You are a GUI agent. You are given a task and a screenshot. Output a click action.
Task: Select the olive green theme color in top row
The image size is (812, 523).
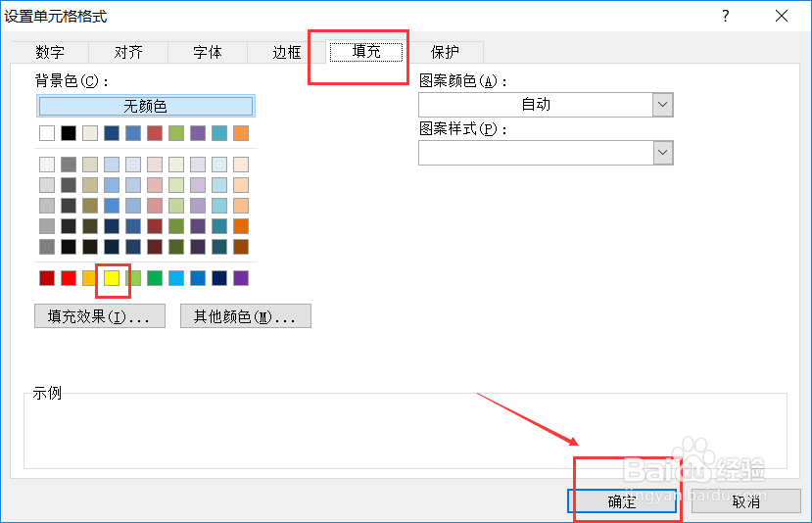pos(176,133)
